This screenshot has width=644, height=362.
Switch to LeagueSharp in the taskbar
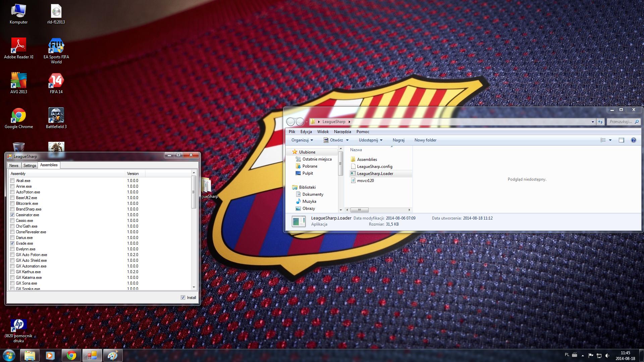[x=92, y=355]
